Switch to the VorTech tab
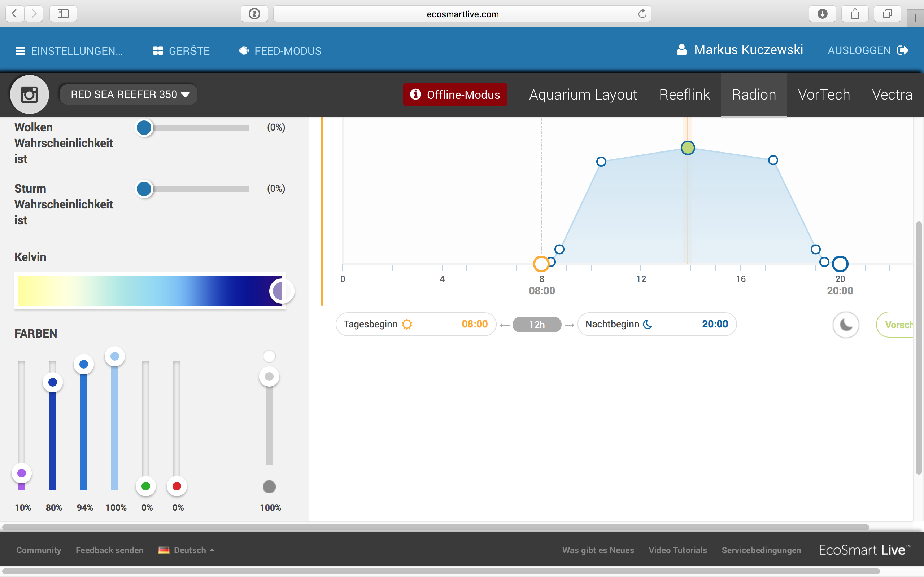 824,94
